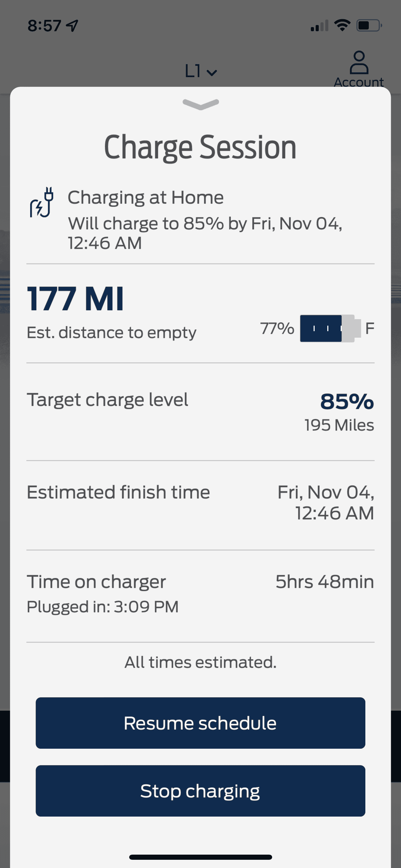Tap the 177 MI distance reading
401x868 pixels.
point(75,299)
